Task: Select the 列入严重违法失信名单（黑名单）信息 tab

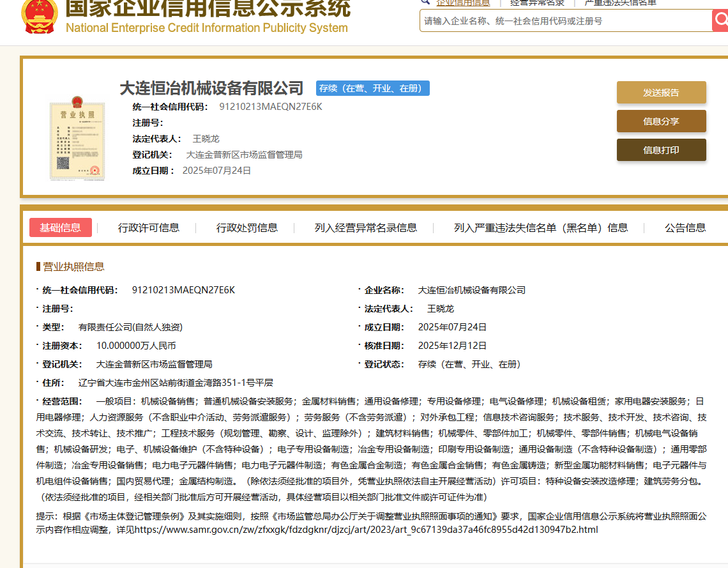Action: click(x=541, y=227)
